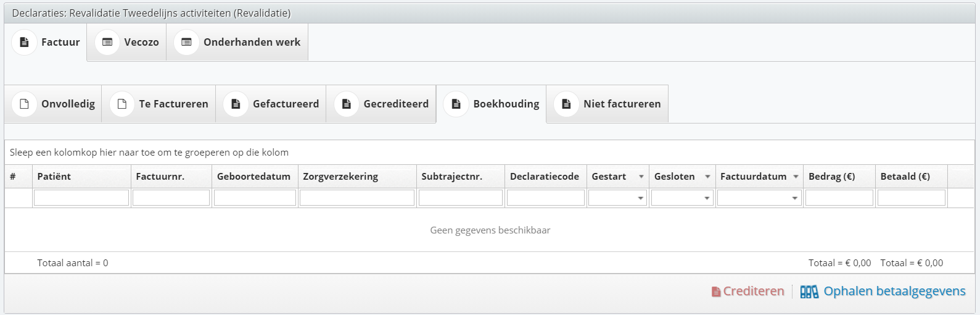Click the Onvolledig blank page icon
This screenshot has height=315, width=980.
point(25,104)
